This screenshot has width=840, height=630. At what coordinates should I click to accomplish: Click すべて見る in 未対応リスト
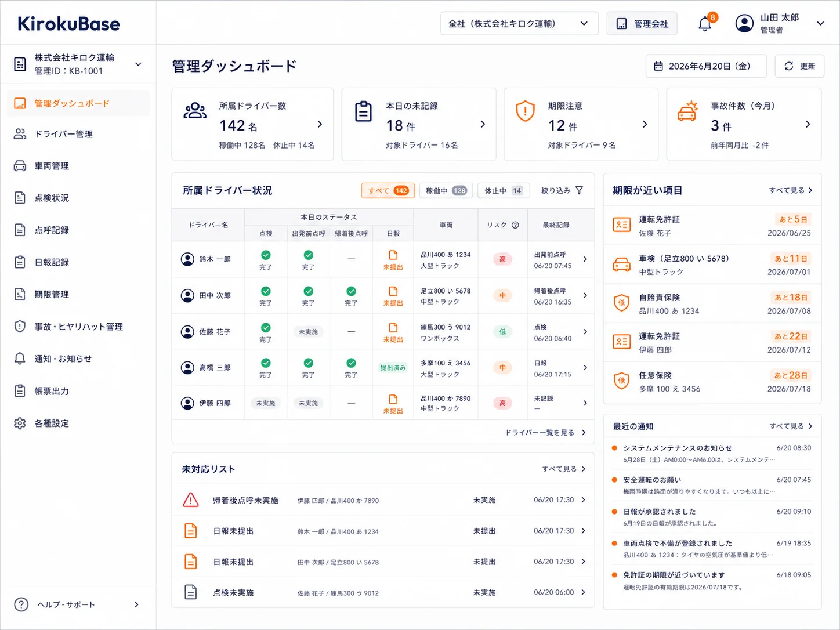click(x=564, y=469)
